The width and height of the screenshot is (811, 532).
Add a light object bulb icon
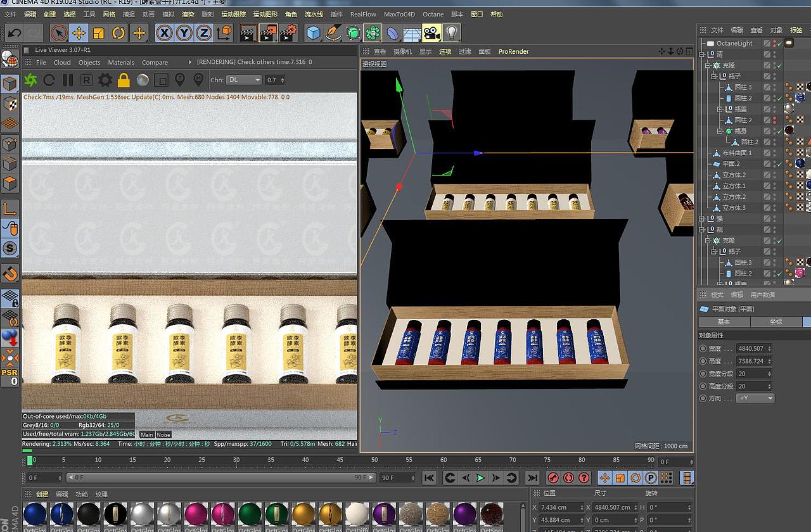451,33
